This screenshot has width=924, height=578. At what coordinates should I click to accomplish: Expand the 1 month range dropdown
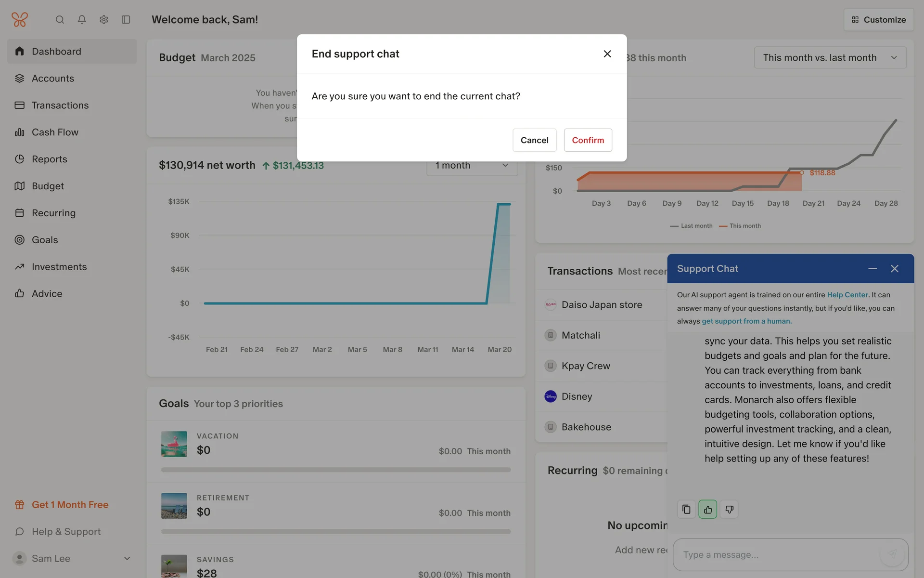[x=472, y=166]
